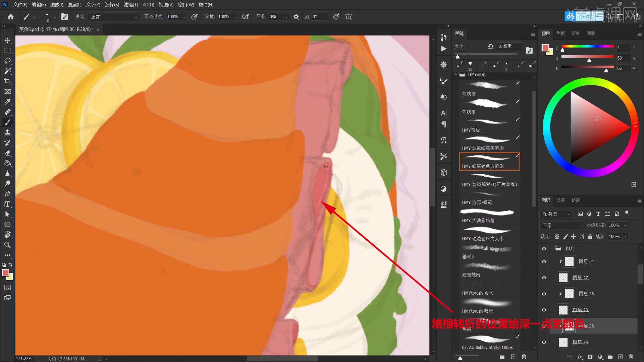Select the HMY勾线 brush

point(490,125)
